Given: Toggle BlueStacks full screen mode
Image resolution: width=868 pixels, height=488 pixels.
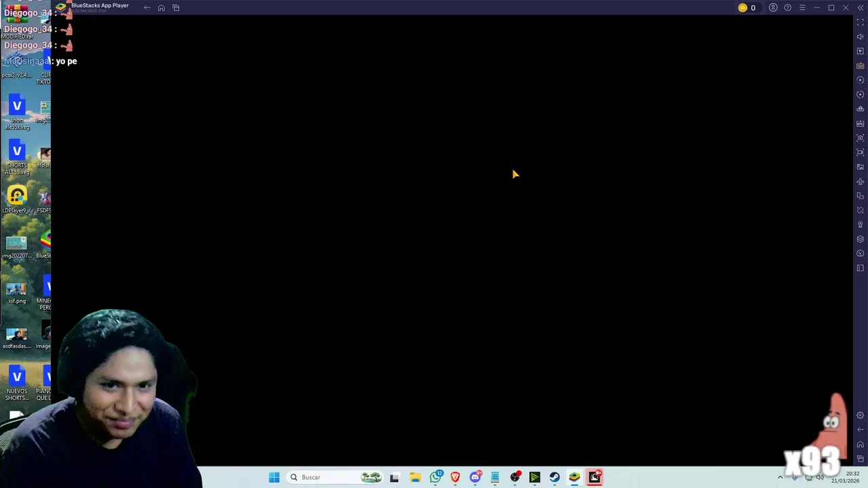Looking at the screenshot, I should click(x=861, y=22).
